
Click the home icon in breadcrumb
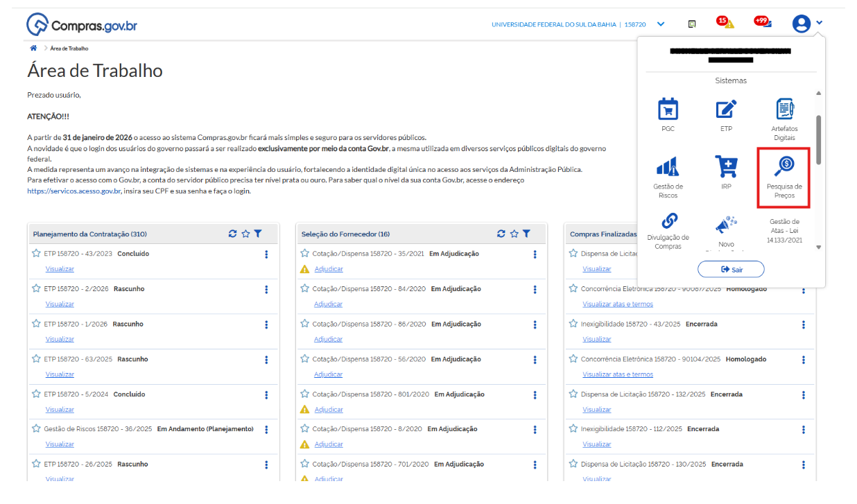(x=33, y=49)
